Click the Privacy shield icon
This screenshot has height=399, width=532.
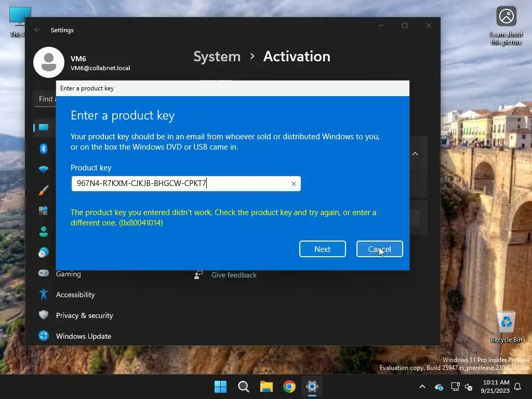coord(44,315)
